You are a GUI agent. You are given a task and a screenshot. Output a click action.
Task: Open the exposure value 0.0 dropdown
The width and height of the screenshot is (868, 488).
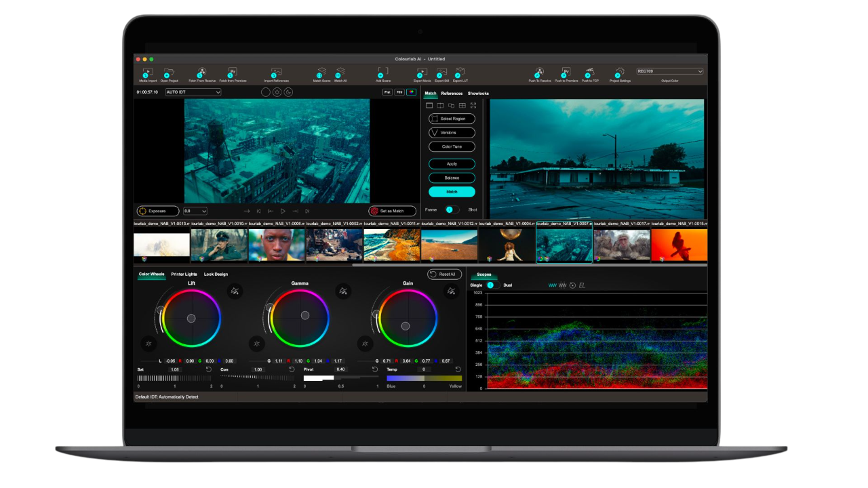(195, 211)
